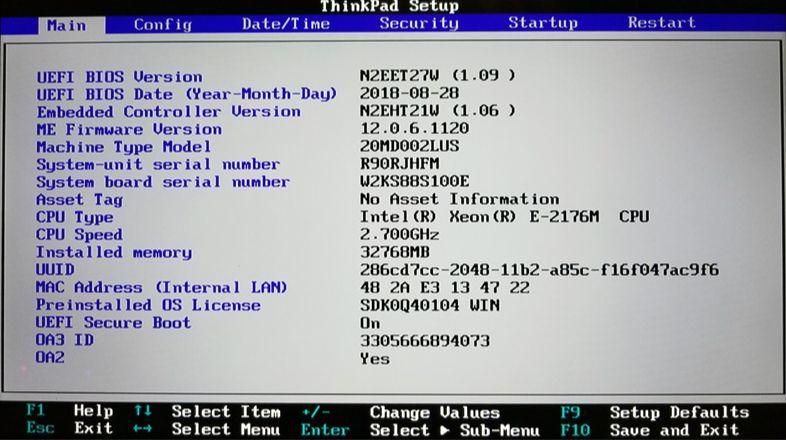Click firmware value 12.0.6.1120
786x440 pixels.
414,128
